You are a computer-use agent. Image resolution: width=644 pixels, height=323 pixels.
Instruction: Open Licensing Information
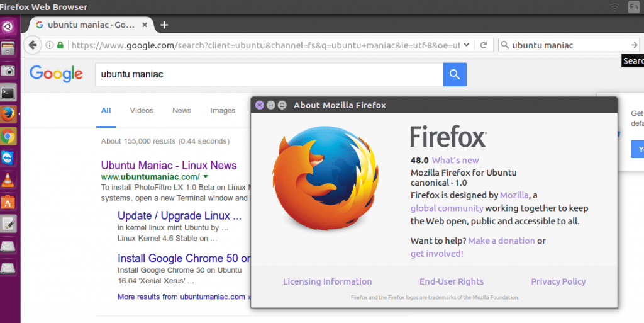(327, 281)
